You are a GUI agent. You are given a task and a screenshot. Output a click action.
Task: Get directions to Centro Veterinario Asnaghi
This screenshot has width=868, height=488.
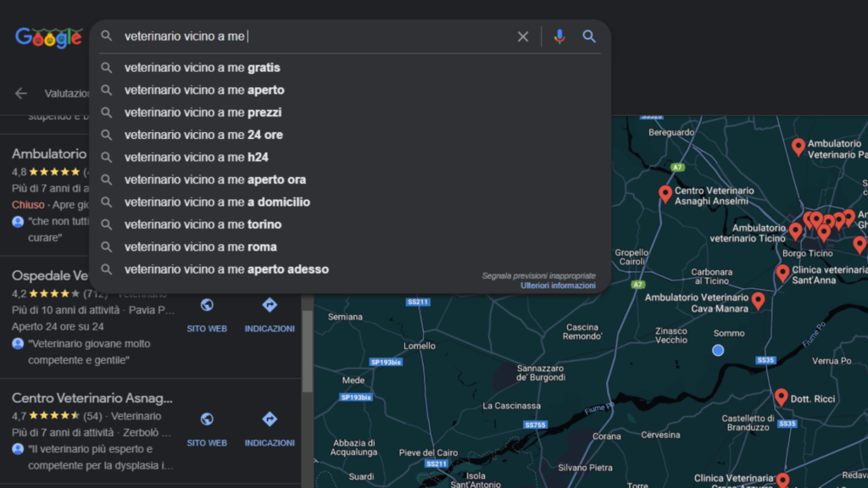pos(270,419)
